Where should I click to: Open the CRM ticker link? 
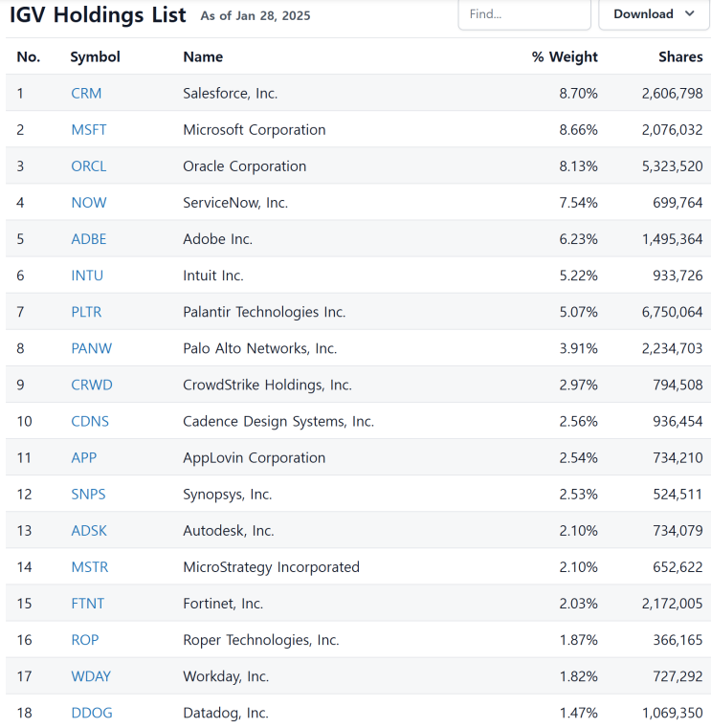point(86,94)
